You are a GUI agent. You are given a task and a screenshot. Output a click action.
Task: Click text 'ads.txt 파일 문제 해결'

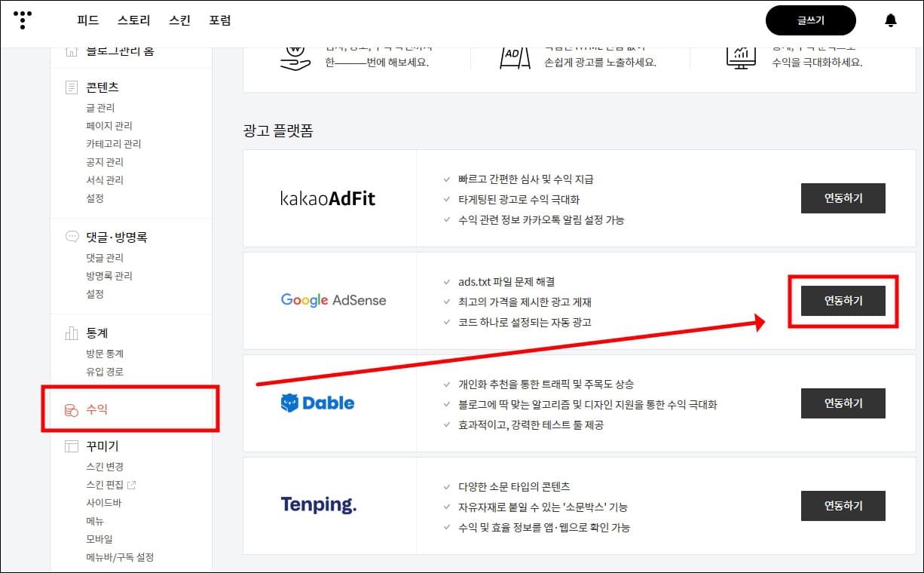[506, 281]
